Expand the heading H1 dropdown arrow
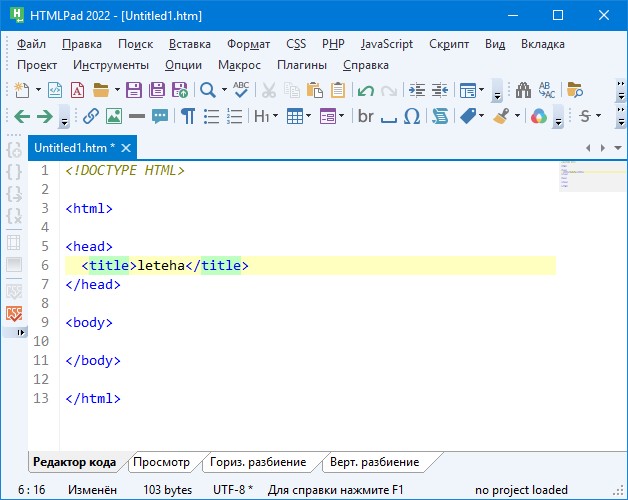 pyautogui.click(x=277, y=116)
